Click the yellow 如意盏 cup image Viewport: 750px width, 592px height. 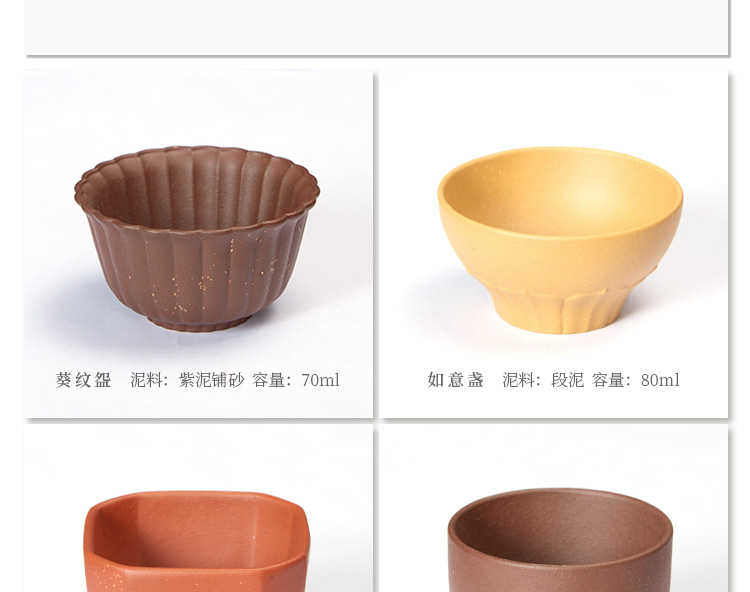(560, 240)
